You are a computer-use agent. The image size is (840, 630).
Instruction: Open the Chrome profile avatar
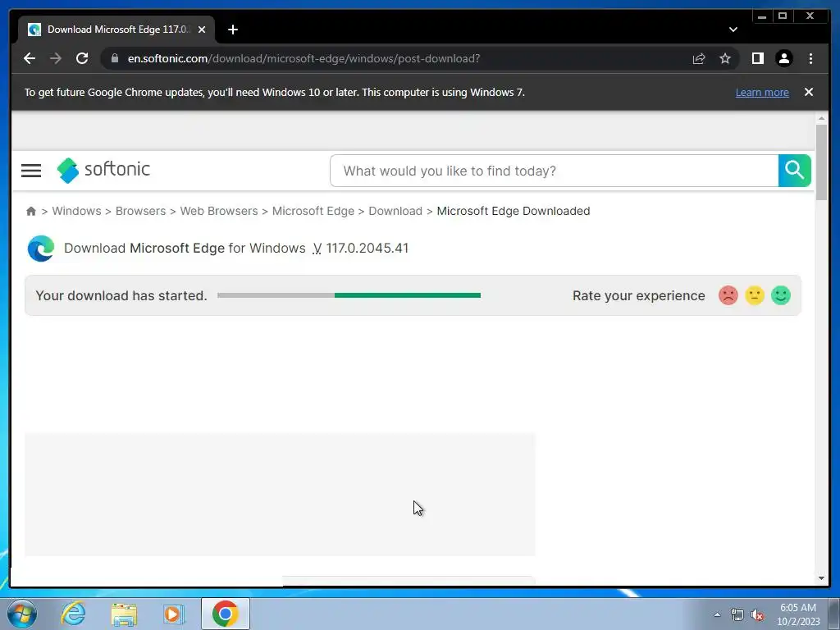[x=783, y=58]
